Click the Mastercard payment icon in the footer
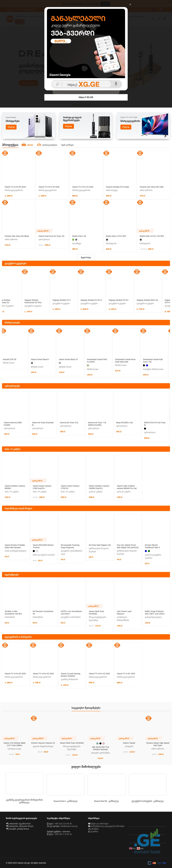Image resolution: width=172 pixels, height=868 pixels. (154, 863)
